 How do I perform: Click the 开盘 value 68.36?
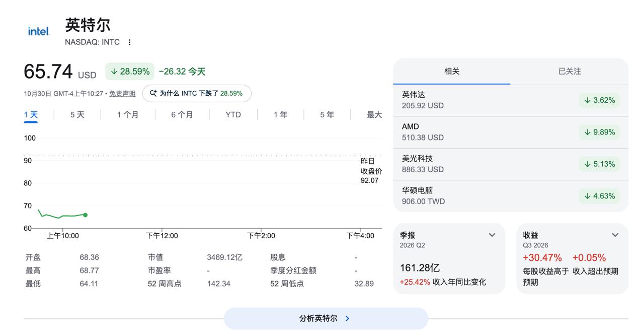[89, 257]
